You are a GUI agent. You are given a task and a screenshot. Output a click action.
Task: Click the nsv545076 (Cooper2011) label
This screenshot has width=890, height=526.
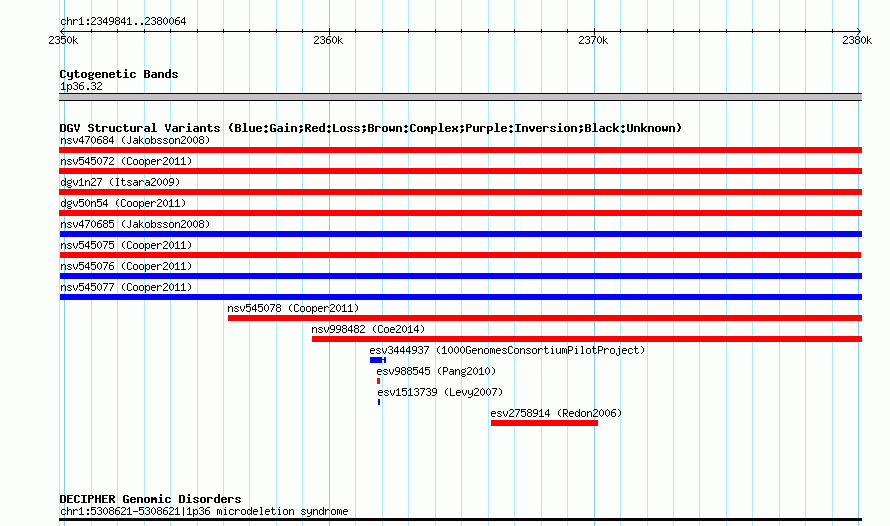(126, 266)
